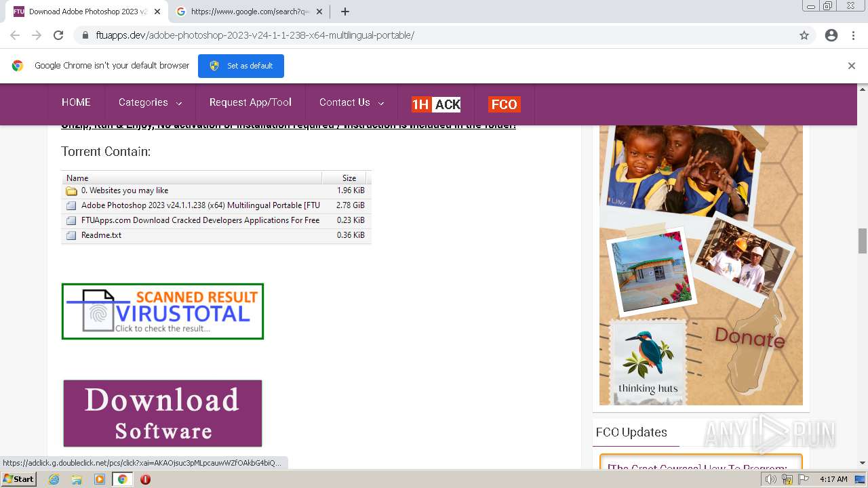Open the HOME menu item
Viewport: 868px width, 488px height.
pos(76,102)
